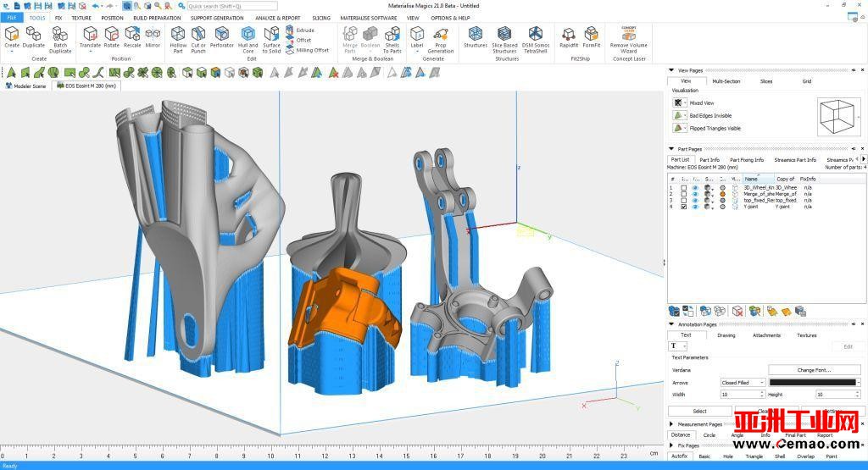Open the Hollow Part tool
This screenshot has width=868, height=470.
pos(178,40)
